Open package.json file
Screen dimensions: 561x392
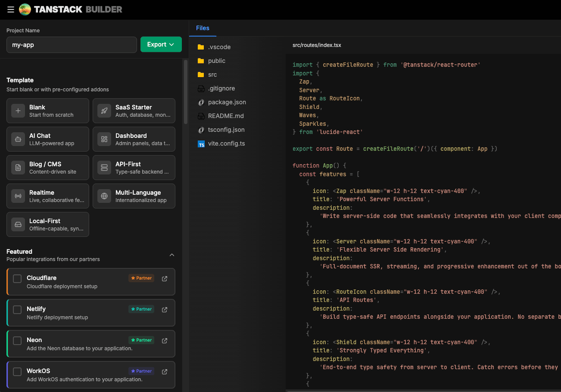tap(227, 102)
